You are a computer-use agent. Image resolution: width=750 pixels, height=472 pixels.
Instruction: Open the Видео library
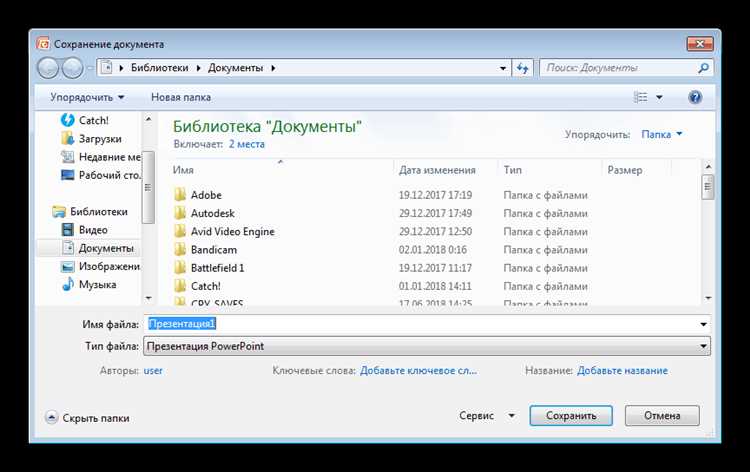pyautogui.click(x=84, y=230)
